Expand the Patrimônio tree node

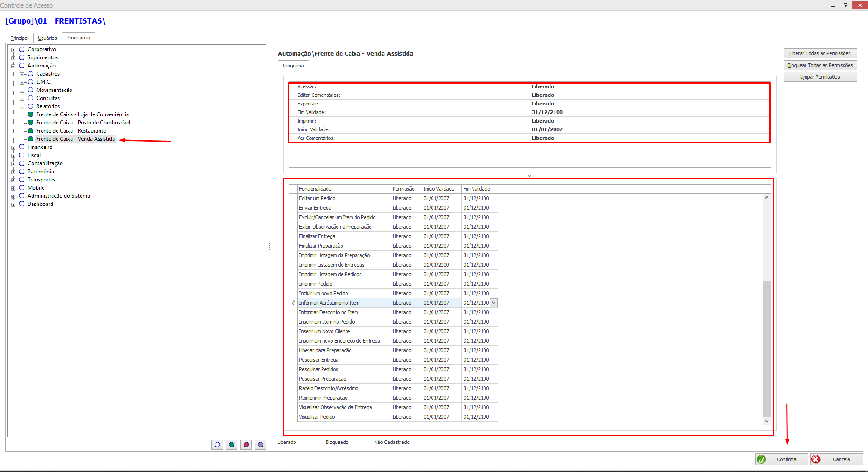(14, 172)
